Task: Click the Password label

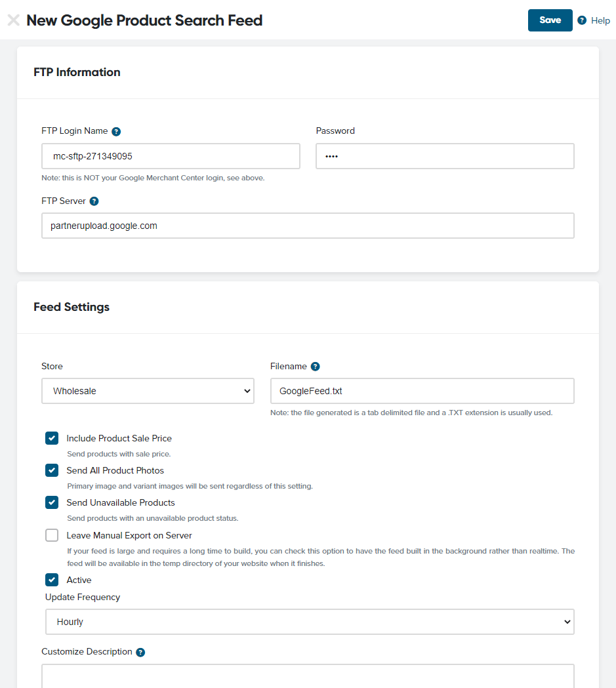Action: 335,131
